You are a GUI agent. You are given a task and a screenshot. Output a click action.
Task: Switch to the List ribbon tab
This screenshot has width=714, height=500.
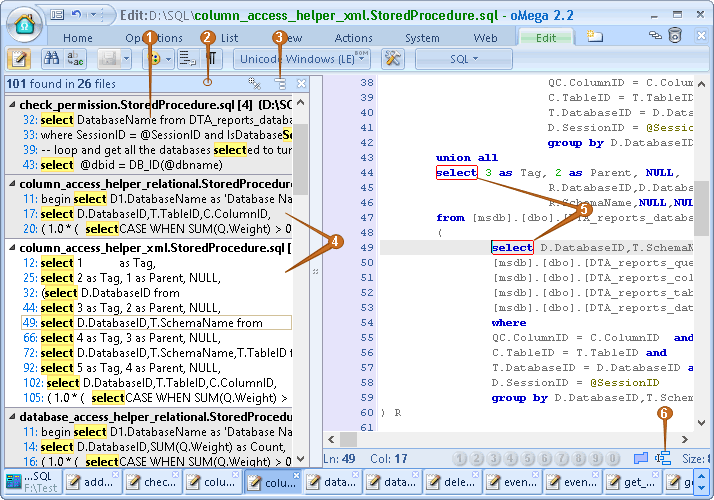pos(230,38)
